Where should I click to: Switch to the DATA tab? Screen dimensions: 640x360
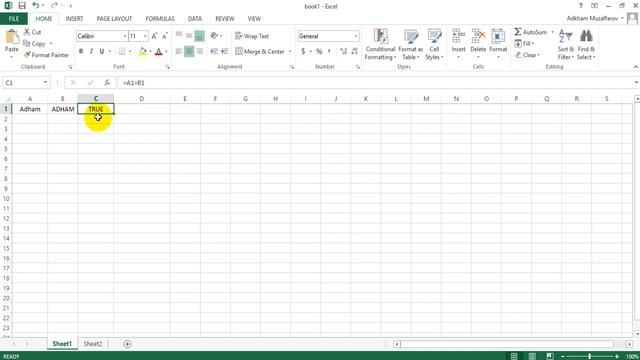(x=195, y=19)
